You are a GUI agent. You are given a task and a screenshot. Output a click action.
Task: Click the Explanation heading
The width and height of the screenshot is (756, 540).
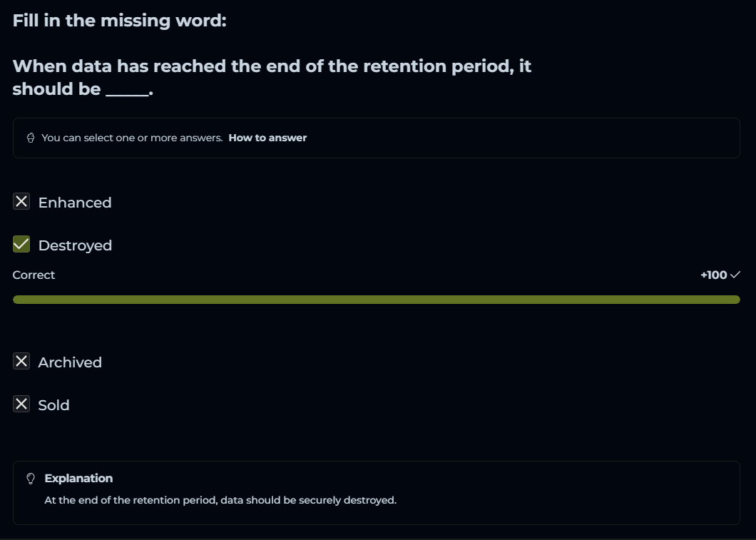[x=78, y=478]
